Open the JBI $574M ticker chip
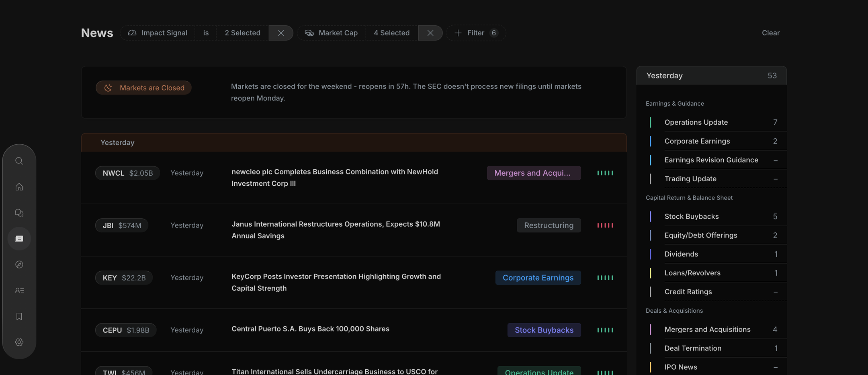The width and height of the screenshot is (868, 375). coord(122,225)
